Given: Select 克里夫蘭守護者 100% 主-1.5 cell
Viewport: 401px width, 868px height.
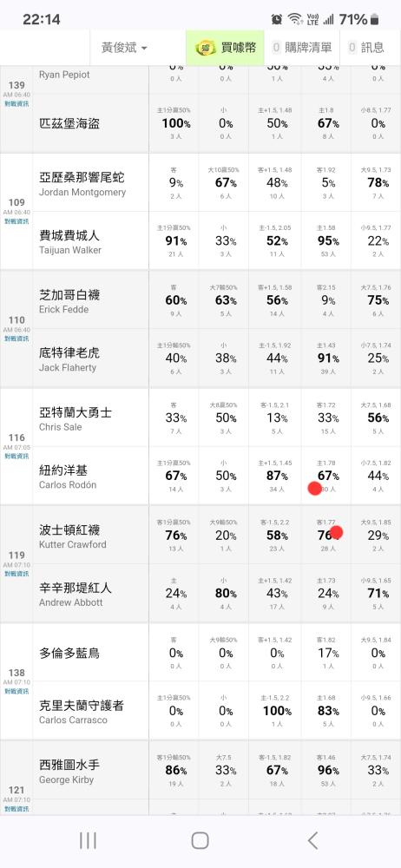Looking at the screenshot, I should pyautogui.click(x=277, y=710).
